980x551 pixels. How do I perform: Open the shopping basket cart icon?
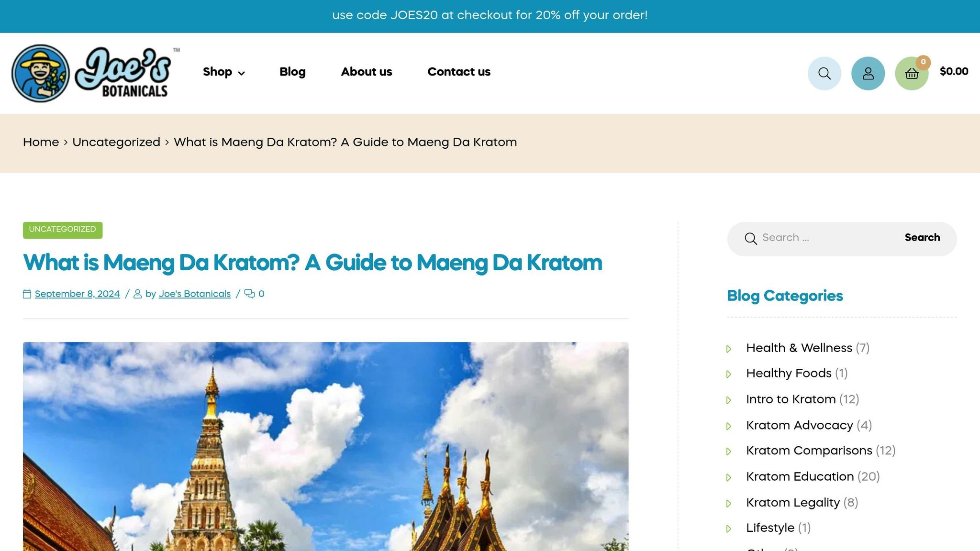pos(912,73)
